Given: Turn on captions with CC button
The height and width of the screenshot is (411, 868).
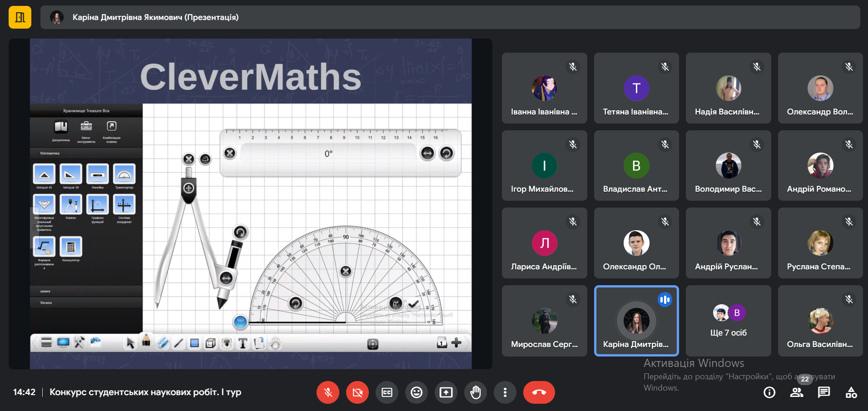Looking at the screenshot, I should [x=387, y=392].
